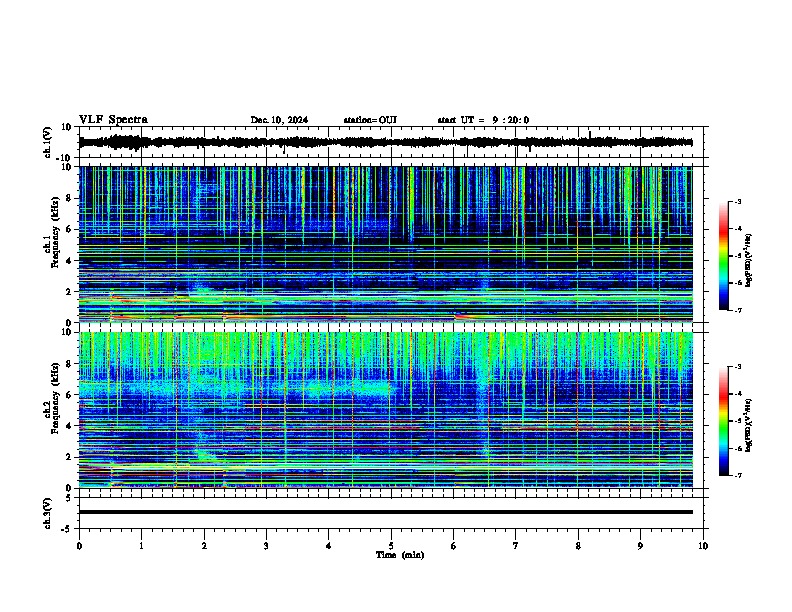
Task: Click the "4" kHz tick on ch.2 spectrogram
Action: [x=70, y=426]
